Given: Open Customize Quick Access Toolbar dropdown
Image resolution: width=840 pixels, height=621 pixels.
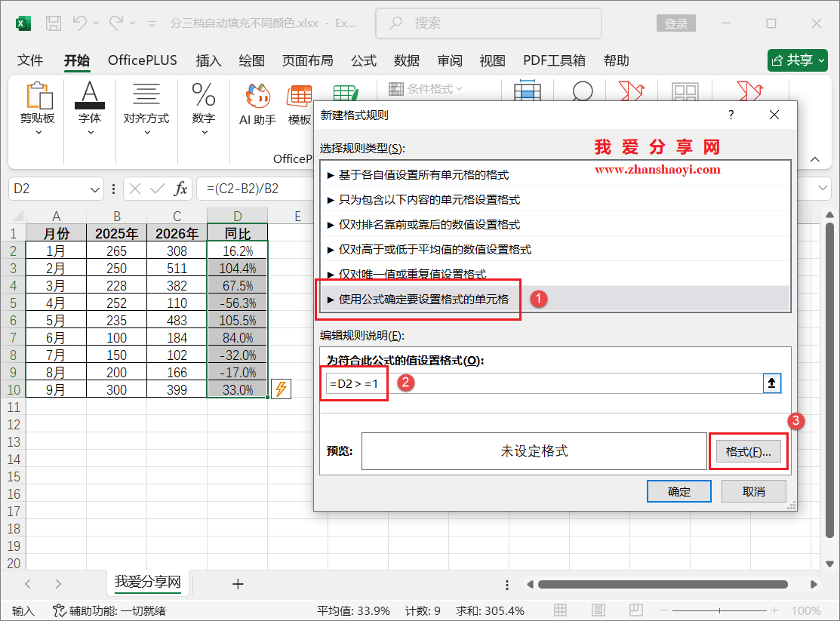Looking at the screenshot, I should click(152, 23).
